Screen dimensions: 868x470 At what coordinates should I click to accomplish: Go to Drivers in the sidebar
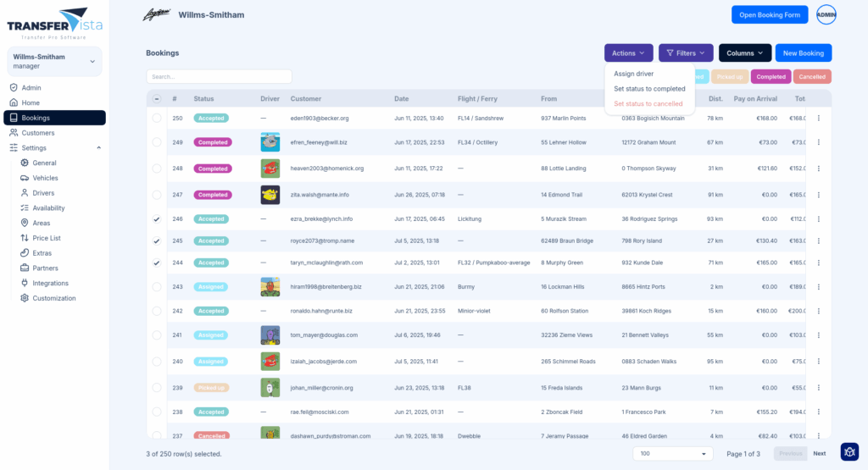tap(42, 193)
